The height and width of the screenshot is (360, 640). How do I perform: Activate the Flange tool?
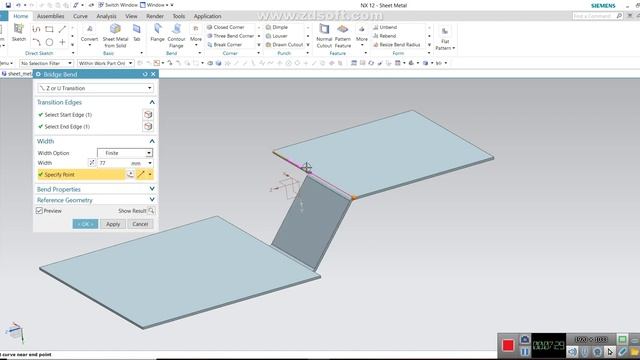point(157,32)
